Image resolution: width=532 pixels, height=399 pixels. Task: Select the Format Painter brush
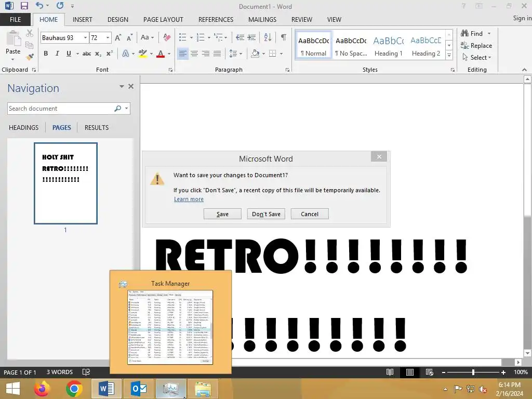30,57
